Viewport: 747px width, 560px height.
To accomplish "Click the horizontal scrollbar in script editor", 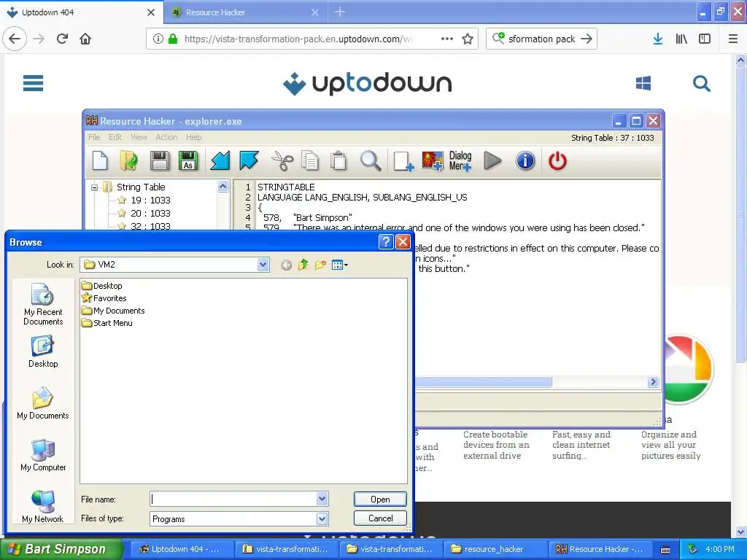I will 483,382.
